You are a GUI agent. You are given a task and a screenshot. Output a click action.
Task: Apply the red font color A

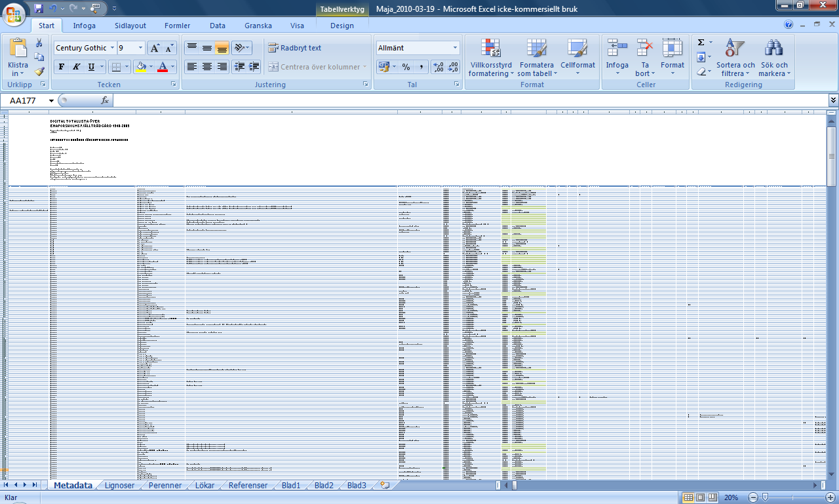click(x=163, y=67)
